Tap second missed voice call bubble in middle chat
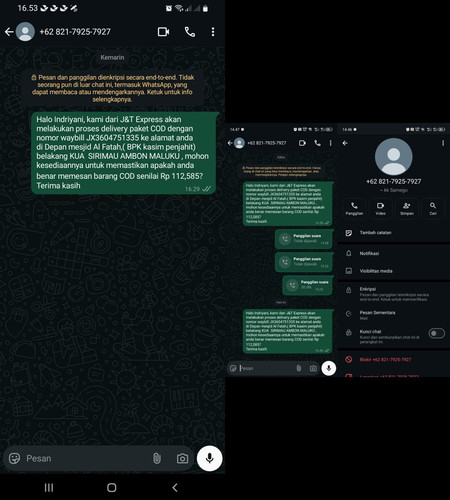450x500 pixels. pyautogui.click(x=304, y=262)
